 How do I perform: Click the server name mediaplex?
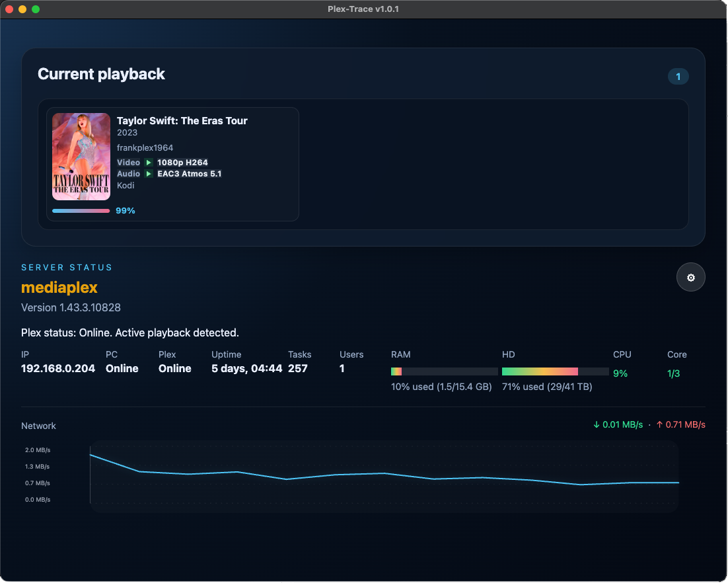59,288
